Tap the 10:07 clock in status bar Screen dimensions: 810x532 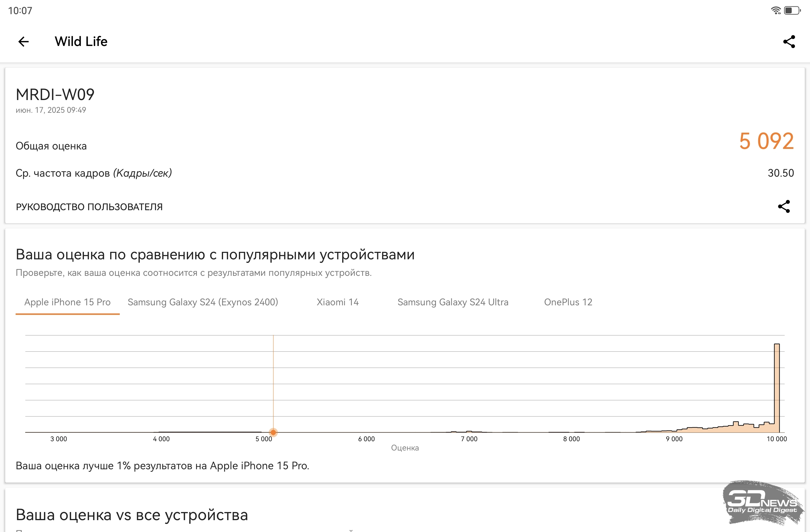(20, 10)
